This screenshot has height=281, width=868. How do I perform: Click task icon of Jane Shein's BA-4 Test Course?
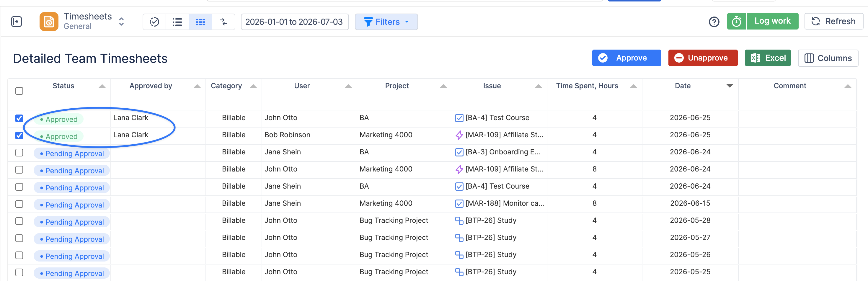pos(459,186)
